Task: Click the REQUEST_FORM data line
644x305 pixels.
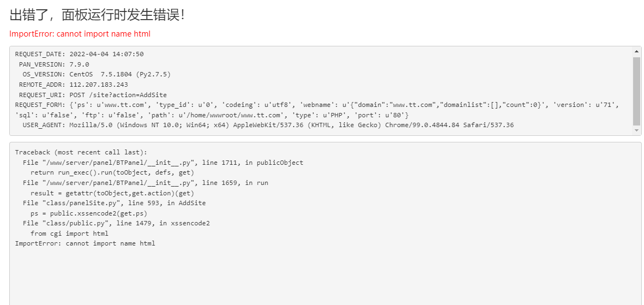Action: point(317,110)
